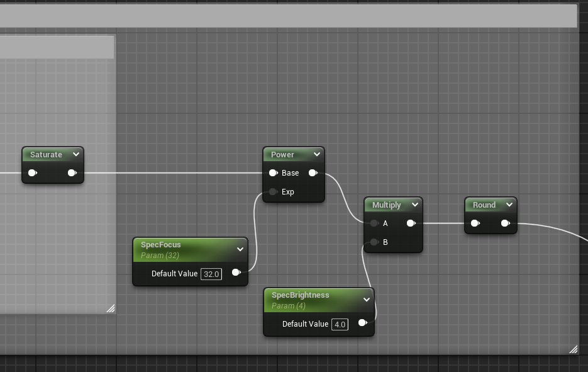Collapse the SpecBrightness parameter chevron
Viewport: 588px width, 372px height.
coord(367,300)
